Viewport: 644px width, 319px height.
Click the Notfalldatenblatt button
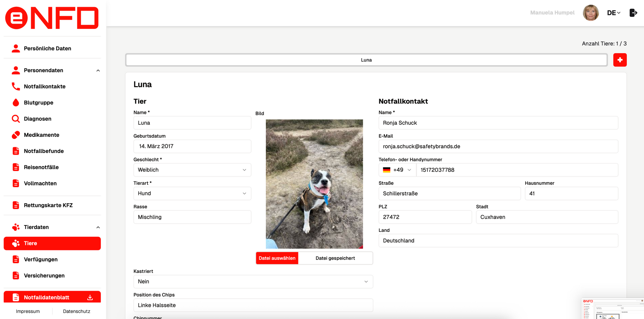point(52,297)
